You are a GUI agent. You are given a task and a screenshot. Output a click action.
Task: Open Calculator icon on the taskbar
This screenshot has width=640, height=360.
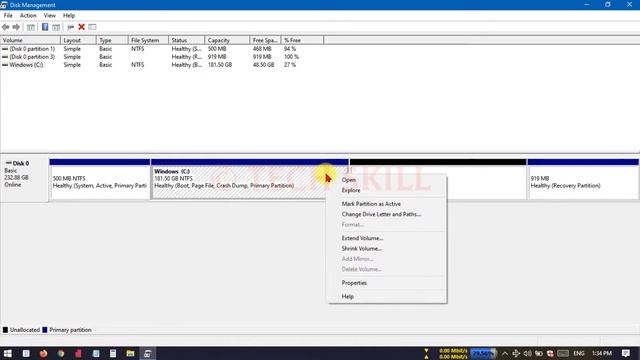tap(113, 353)
